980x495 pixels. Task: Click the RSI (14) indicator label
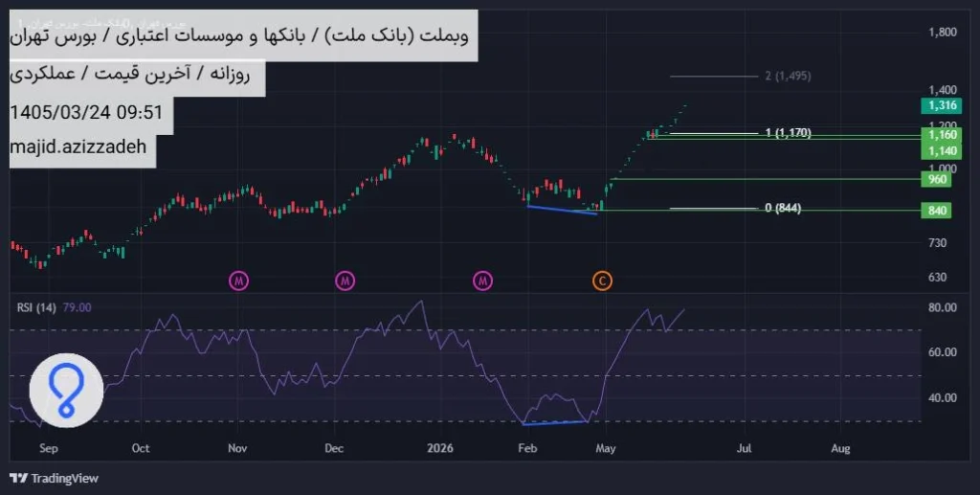coord(36,307)
